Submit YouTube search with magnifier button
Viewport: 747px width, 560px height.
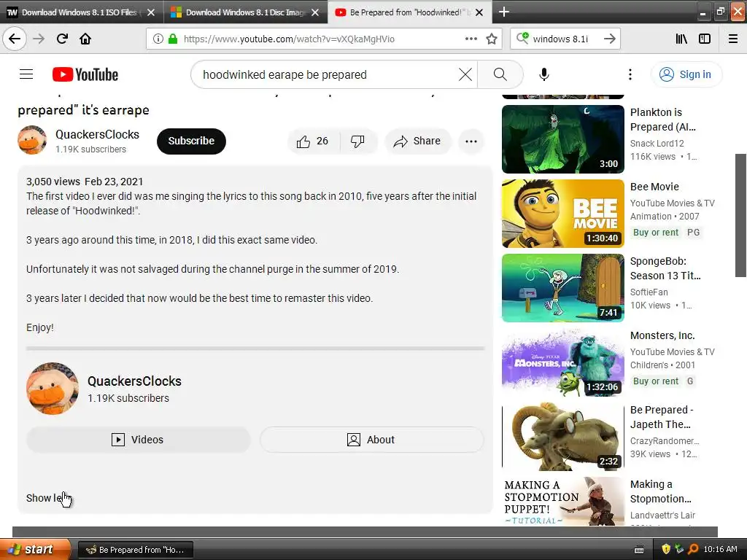[x=500, y=74]
